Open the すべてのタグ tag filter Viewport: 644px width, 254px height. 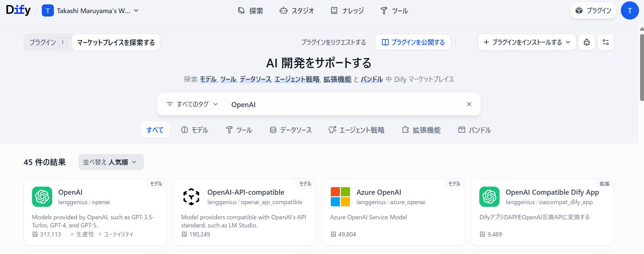pyautogui.click(x=192, y=104)
